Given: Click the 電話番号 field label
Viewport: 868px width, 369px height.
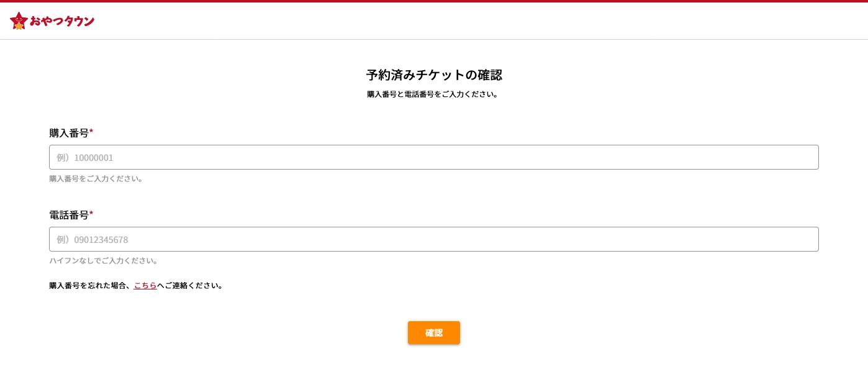Looking at the screenshot, I should pyautogui.click(x=69, y=215).
